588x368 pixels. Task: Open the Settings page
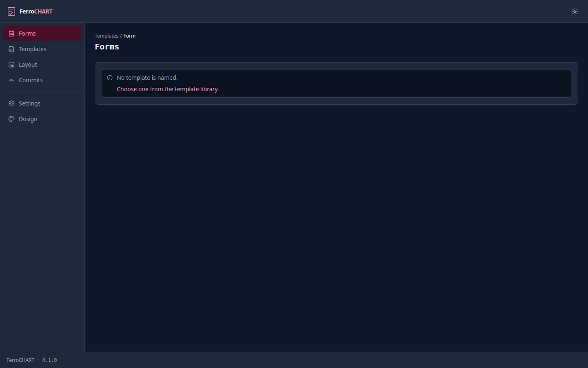(42, 103)
